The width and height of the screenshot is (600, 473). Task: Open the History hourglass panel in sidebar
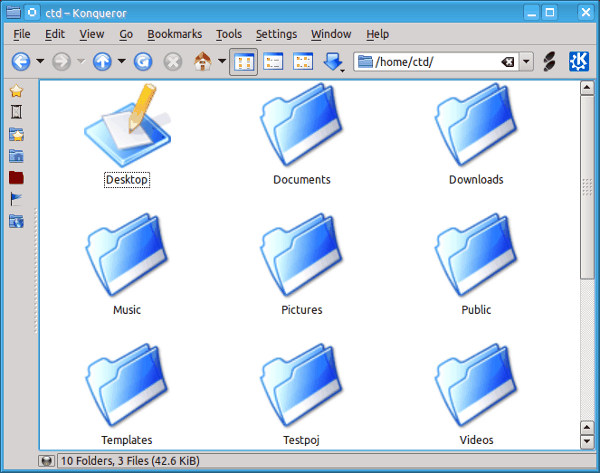(x=16, y=112)
